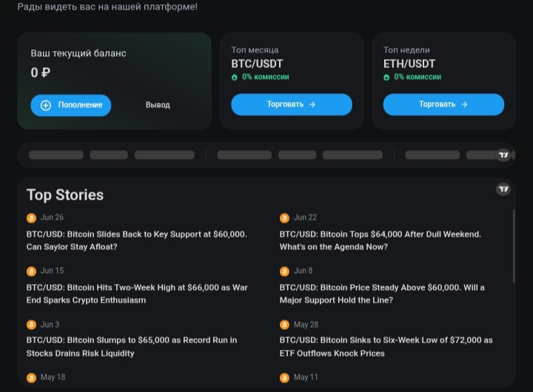The image size is (533, 392).
Task: Click Bitcoin icon next to Jun 22
Action: (x=284, y=217)
